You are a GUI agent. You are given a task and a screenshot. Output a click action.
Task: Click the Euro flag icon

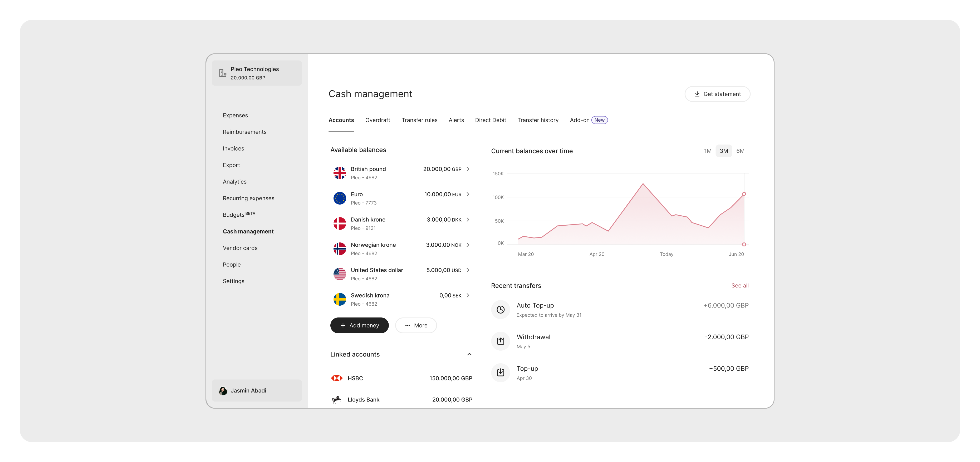pyautogui.click(x=339, y=198)
